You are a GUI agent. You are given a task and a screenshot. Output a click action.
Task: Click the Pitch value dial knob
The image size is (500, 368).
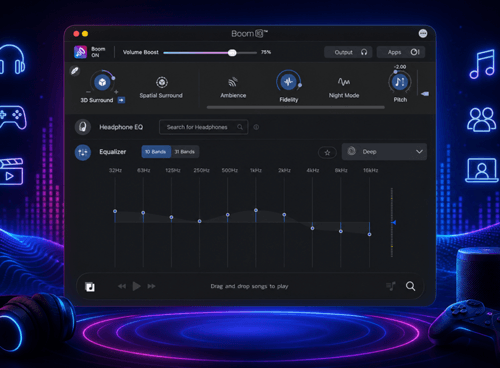pyautogui.click(x=395, y=72)
